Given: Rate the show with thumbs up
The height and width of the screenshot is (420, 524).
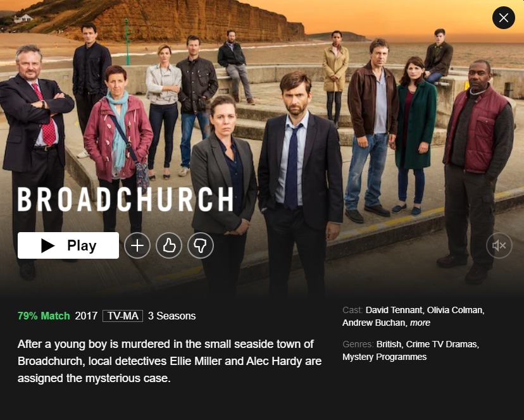Looking at the screenshot, I should (169, 245).
